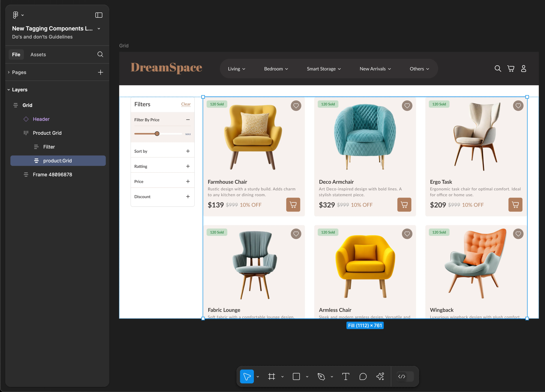Switch to Assets tab in sidebar
The image size is (545, 392).
pyautogui.click(x=38, y=54)
